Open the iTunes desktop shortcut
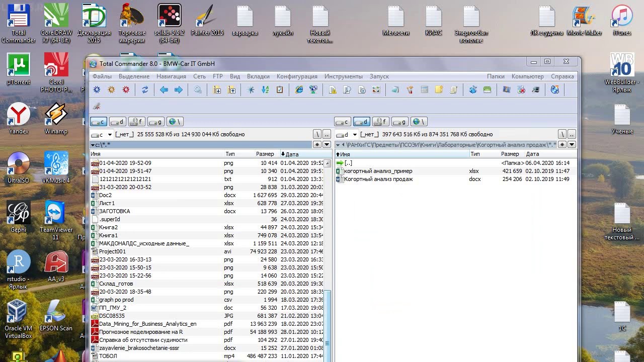This screenshot has height=362, width=644. pos(622,21)
